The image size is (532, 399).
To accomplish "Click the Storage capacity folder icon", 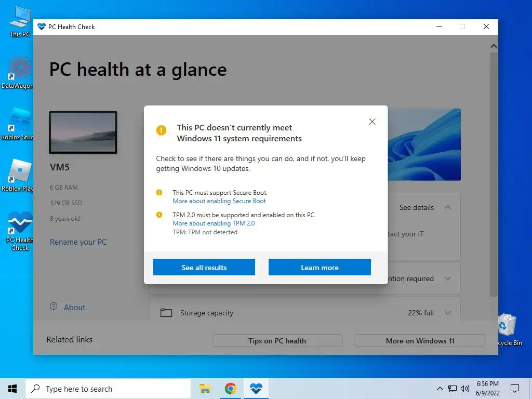I will tap(166, 312).
